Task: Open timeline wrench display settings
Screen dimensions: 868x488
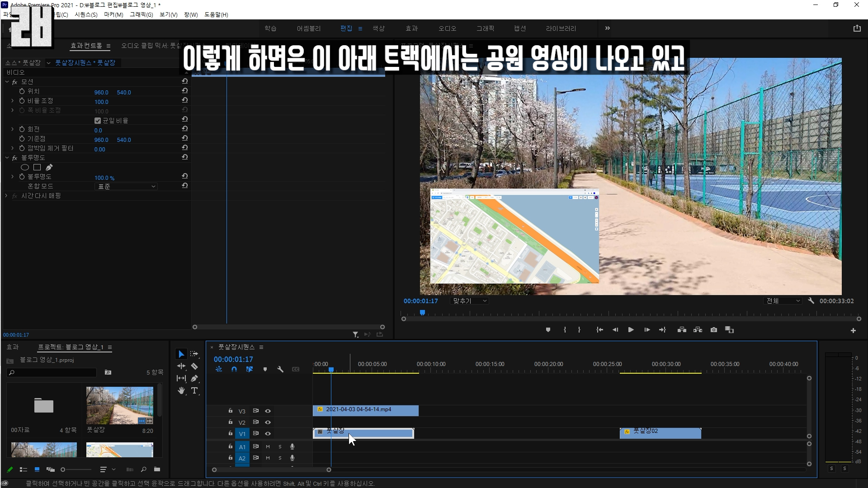Action: (x=280, y=369)
